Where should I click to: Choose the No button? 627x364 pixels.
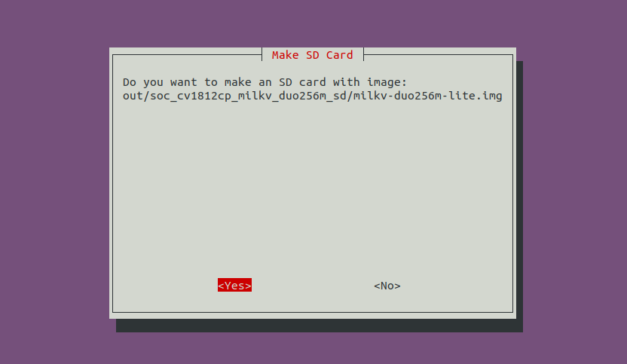tap(387, 286)
